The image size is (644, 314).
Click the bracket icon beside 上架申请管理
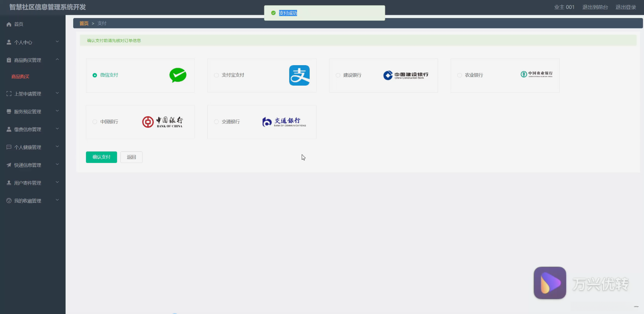(9, 94)
